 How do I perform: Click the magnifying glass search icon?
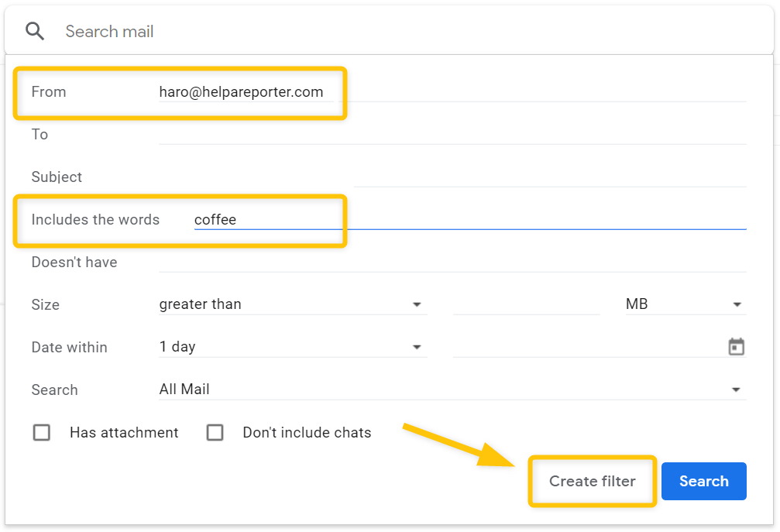point(35,31)
